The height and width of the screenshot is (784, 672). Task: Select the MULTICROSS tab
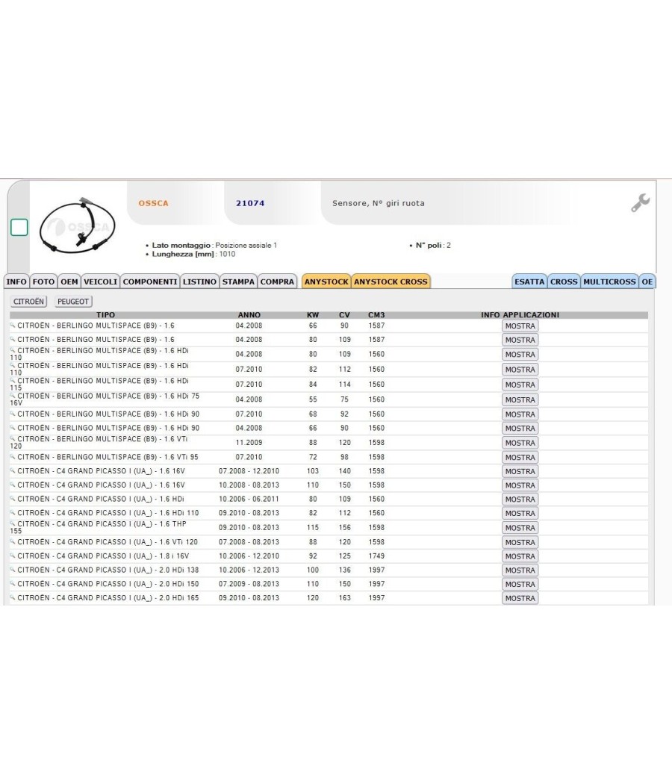pos(609,281)
